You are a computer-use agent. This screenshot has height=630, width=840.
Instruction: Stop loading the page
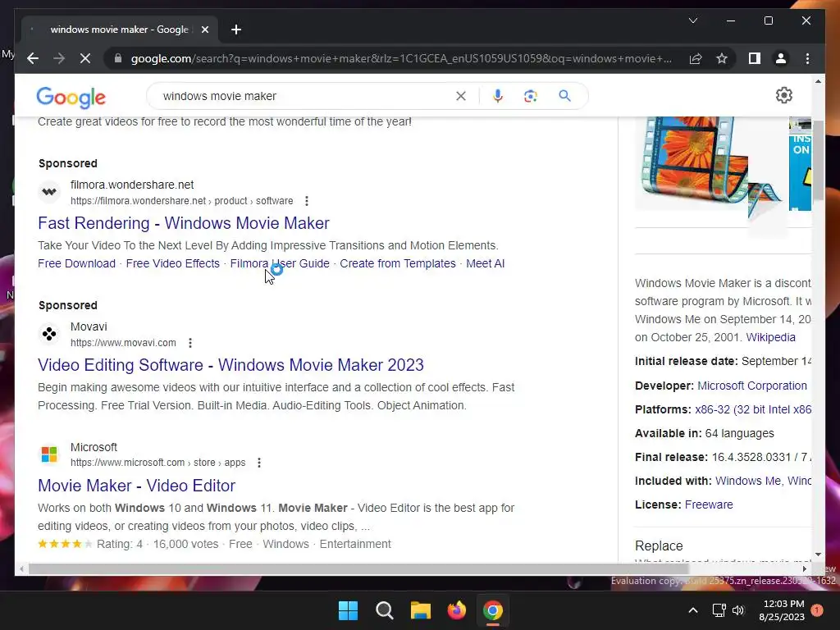coord(85,58)
